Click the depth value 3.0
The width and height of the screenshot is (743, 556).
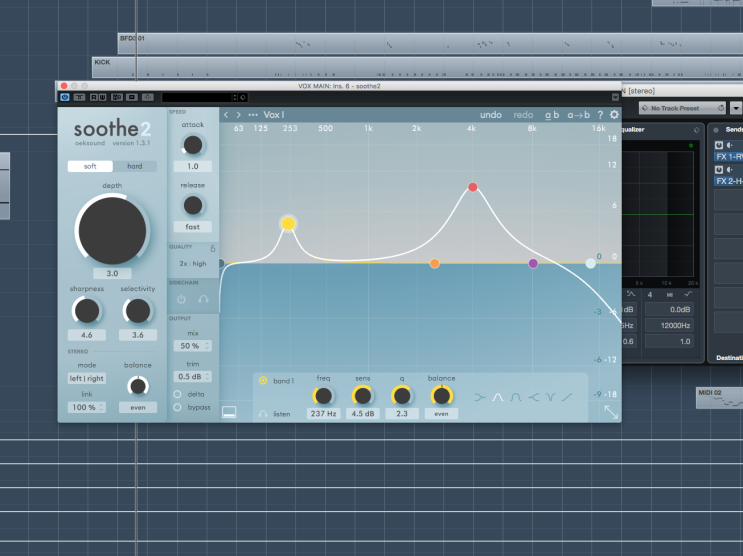coord(112,273)
